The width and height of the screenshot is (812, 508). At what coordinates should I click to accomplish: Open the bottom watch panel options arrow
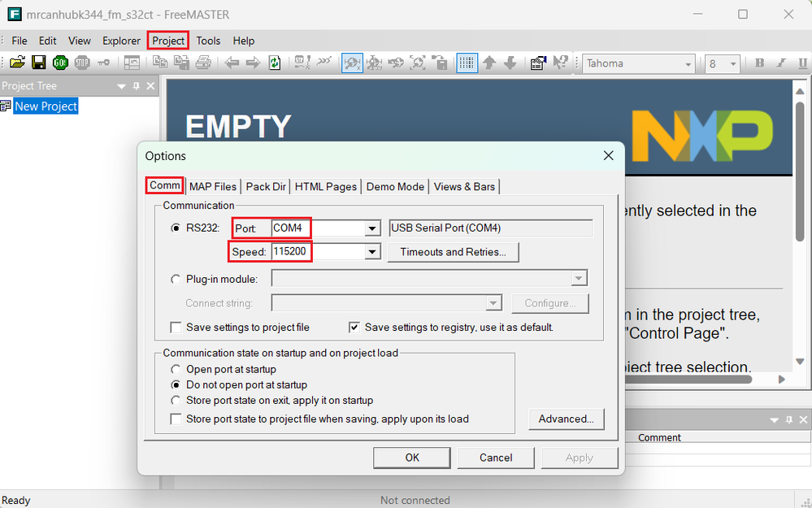click(x=774, y=420)
